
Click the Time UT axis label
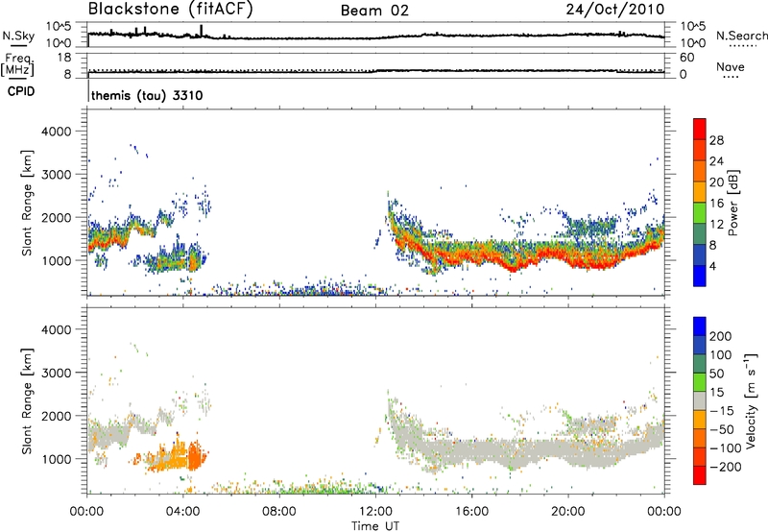coord(375,526)
